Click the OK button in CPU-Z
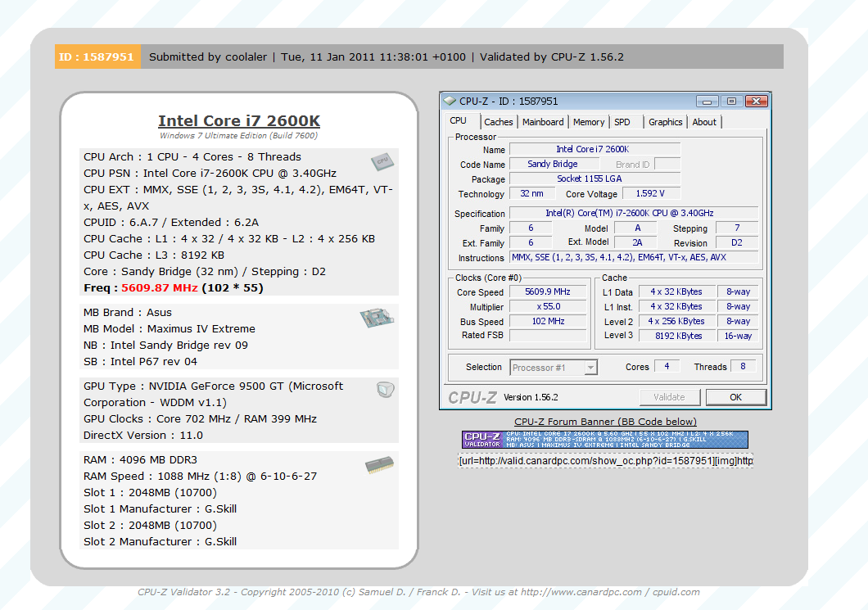 point(735,397)
